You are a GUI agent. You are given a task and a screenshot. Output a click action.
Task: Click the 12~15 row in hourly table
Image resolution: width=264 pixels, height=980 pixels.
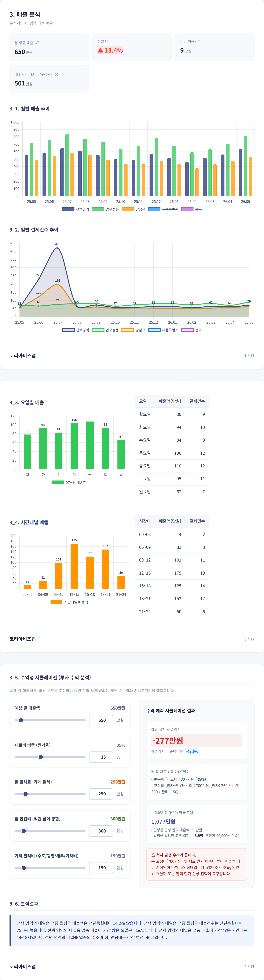click(x=172, y=573)
